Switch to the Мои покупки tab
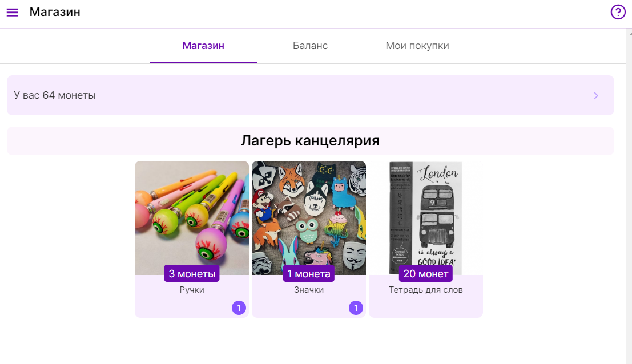Viewport: 632px width, 364px height. click(417, 46)
